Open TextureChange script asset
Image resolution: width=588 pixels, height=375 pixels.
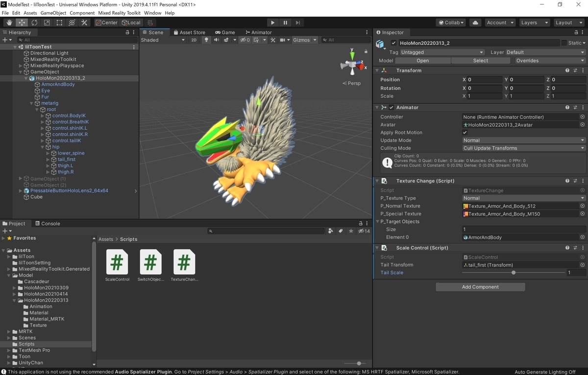[x=184, y=265]
